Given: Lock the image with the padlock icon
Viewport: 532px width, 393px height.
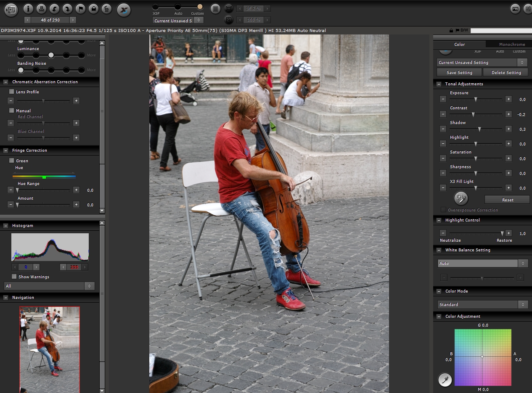Looking at the screenshot, I should tap(93, 8).
